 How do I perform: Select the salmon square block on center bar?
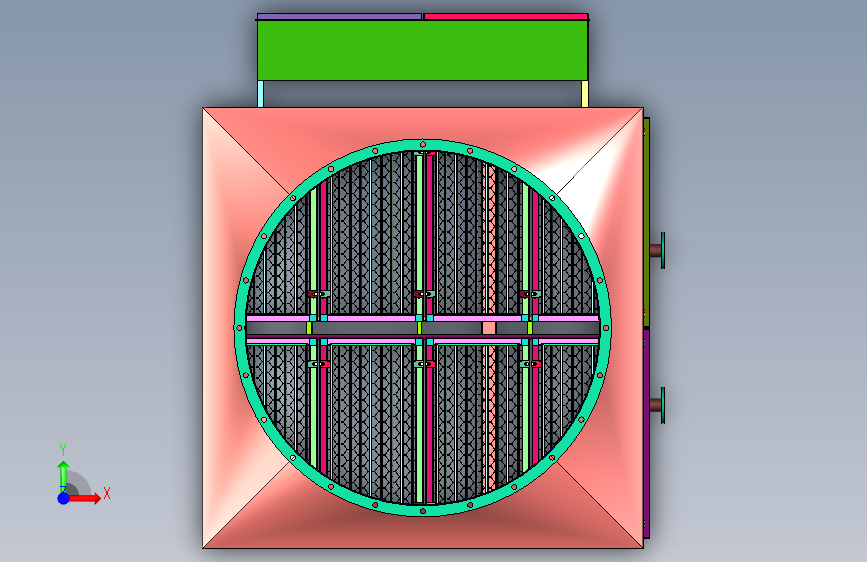pyautogui.click(x=489, y=328)
